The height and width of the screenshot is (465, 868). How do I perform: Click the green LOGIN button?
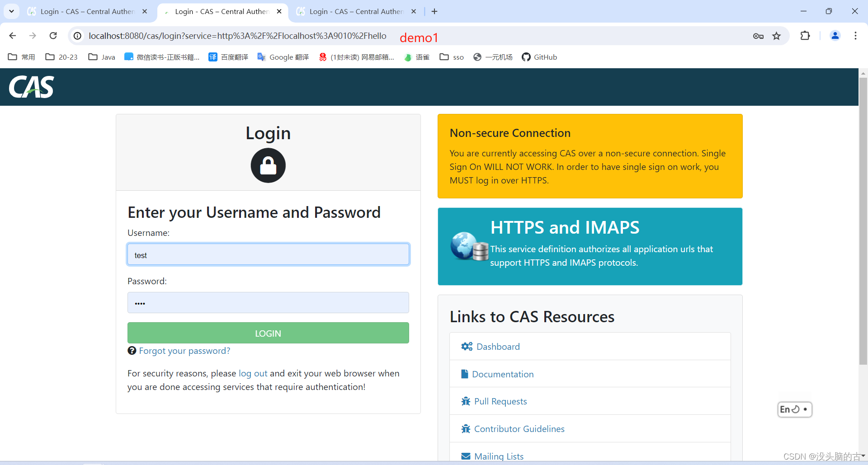coord(268,333)
